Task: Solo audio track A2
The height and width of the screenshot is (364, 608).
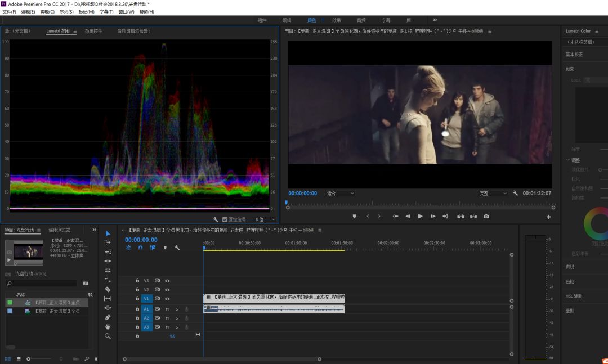Action: click(177, 318)
